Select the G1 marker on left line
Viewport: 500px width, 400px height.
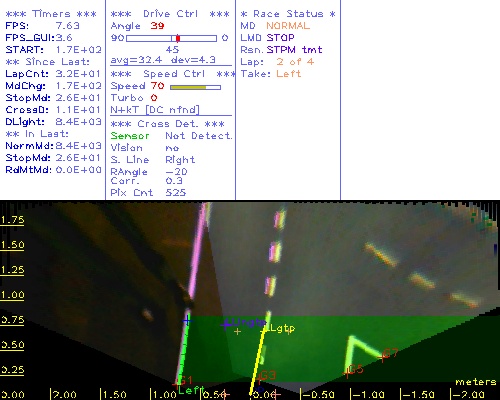tap(184, 380)
